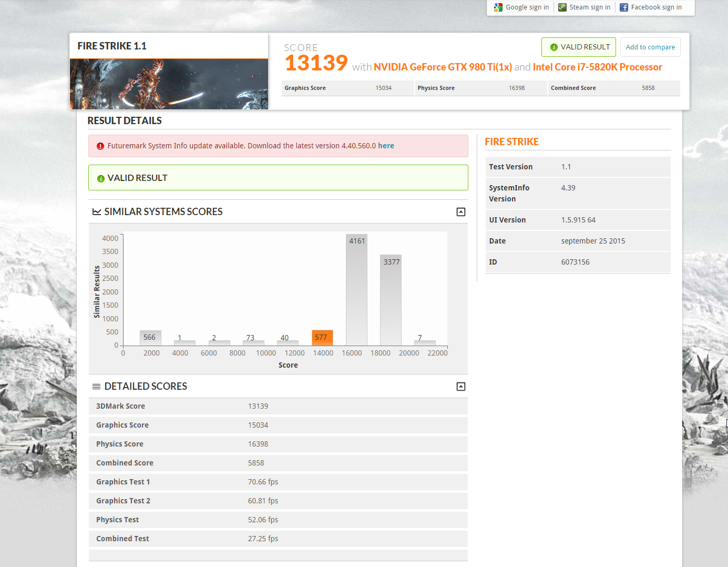Open NVIDIA GeForce GTX 980 Ti link
This screenshot has width=728, height=567.
(x=443, y=67)
